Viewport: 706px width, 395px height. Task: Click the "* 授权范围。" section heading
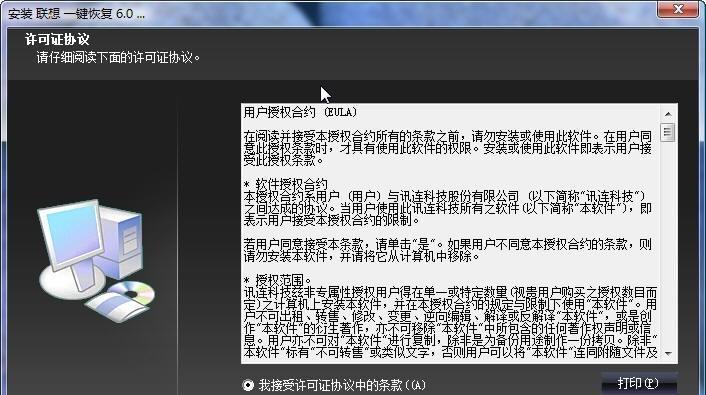(277, 280)
